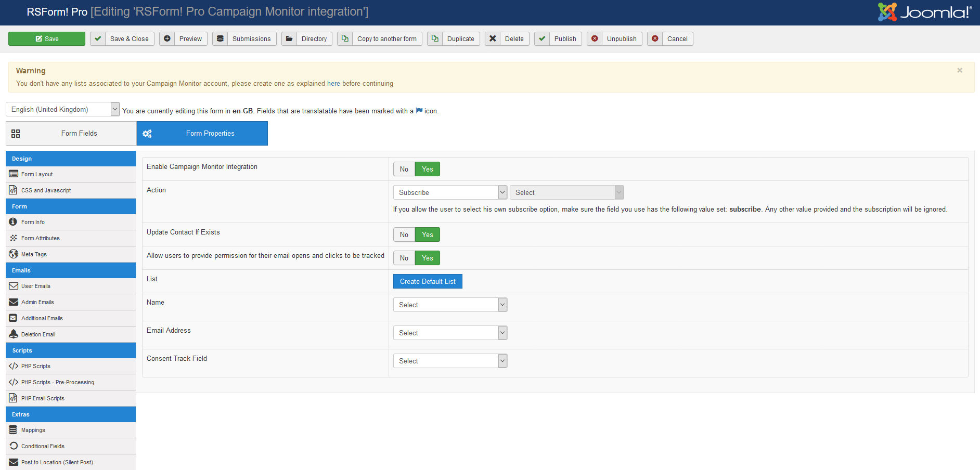980x470 pixels.
Task: Dismiss the Warning message
Action: click(960, 70)
